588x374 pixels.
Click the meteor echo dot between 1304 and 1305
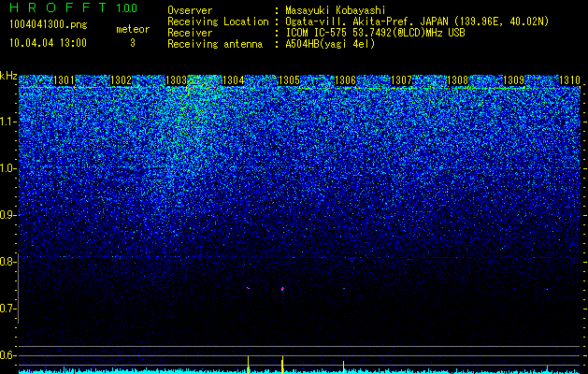(x=248, y=288)
